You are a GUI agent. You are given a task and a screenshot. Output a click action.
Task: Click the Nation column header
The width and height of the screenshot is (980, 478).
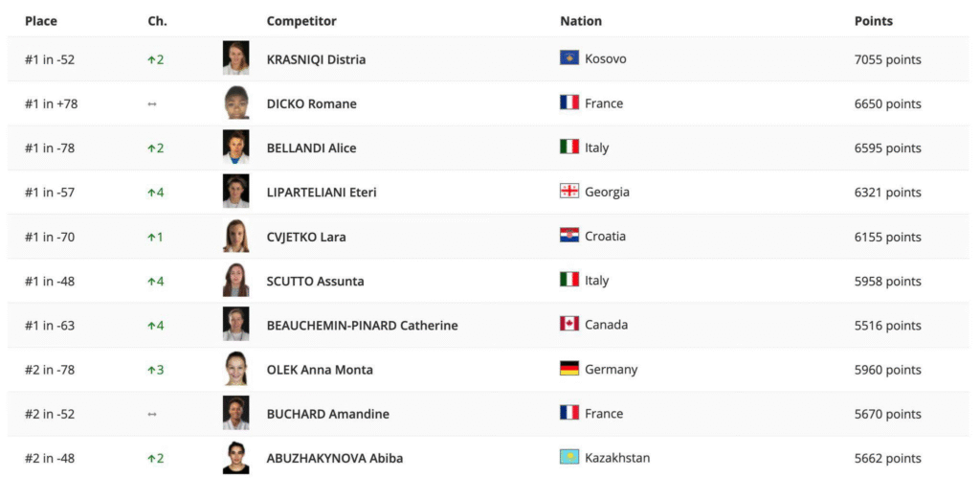[581, 21]
